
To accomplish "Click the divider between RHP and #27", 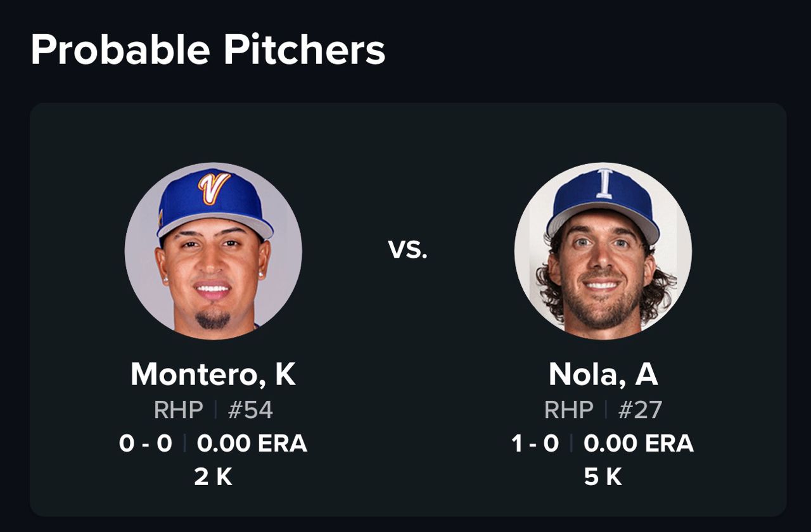I will [x=606, y=410].
